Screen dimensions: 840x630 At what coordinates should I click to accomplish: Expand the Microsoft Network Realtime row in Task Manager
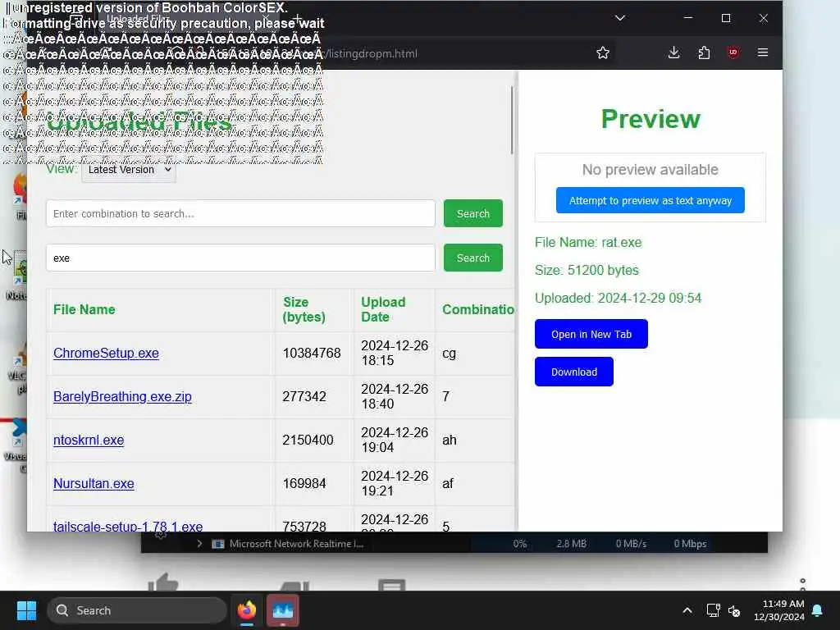(199, 543)
